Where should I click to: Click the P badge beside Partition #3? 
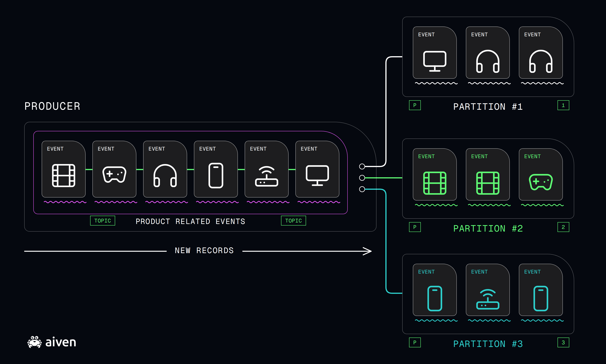point(415,342)
